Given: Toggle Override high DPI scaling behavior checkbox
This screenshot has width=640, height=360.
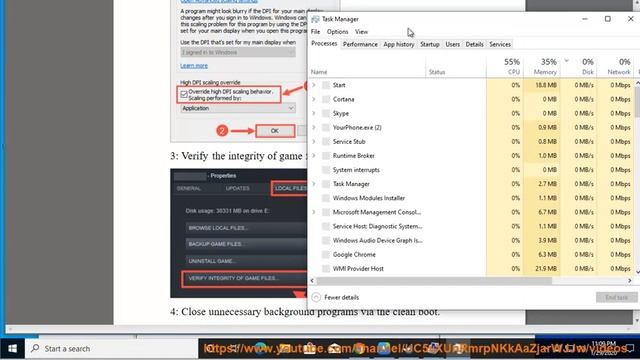Looking at the screenshot, I should coord(184,95).
